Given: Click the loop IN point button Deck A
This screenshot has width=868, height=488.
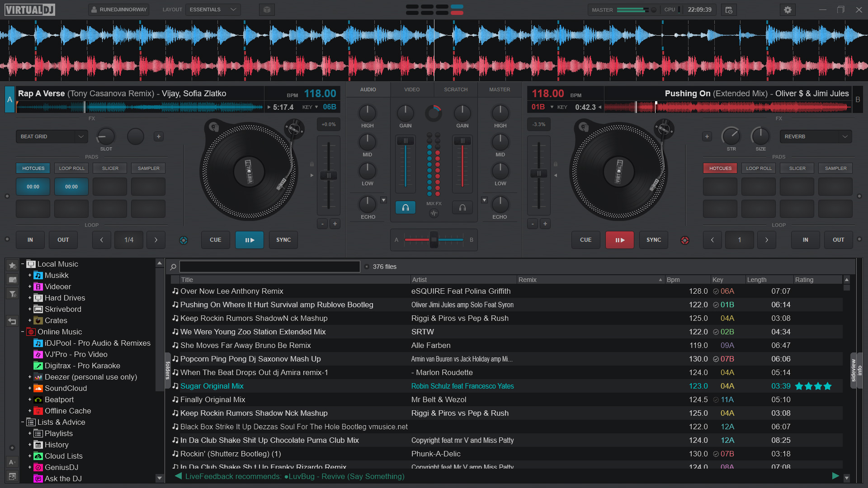Looking at the screenshot, I should coord(30,239).
